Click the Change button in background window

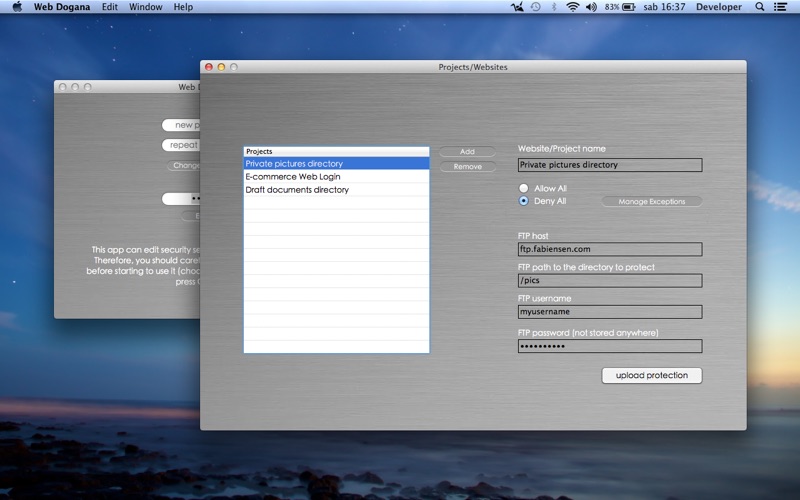[184, 165]
